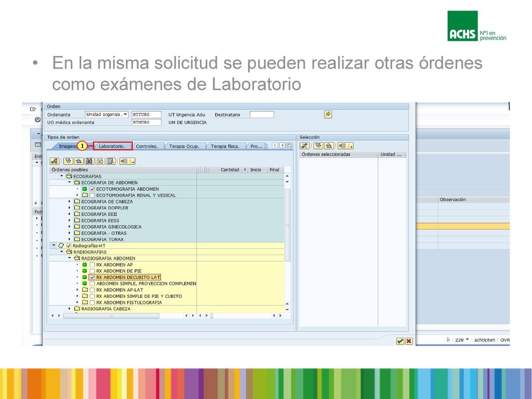Click the ECOGRAFIAS open folder icon
This screenshot has height=399, width=532.
coord(69,176)
